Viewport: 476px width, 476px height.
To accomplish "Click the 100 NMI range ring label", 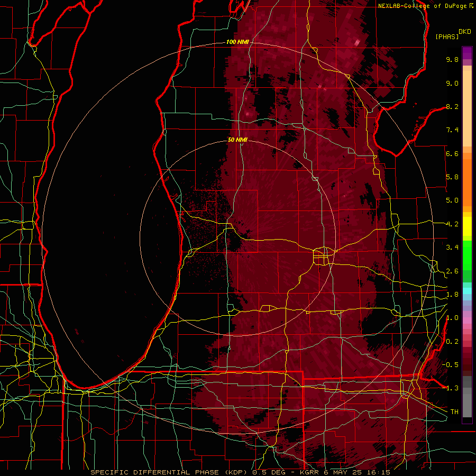I will pos(237,42).
